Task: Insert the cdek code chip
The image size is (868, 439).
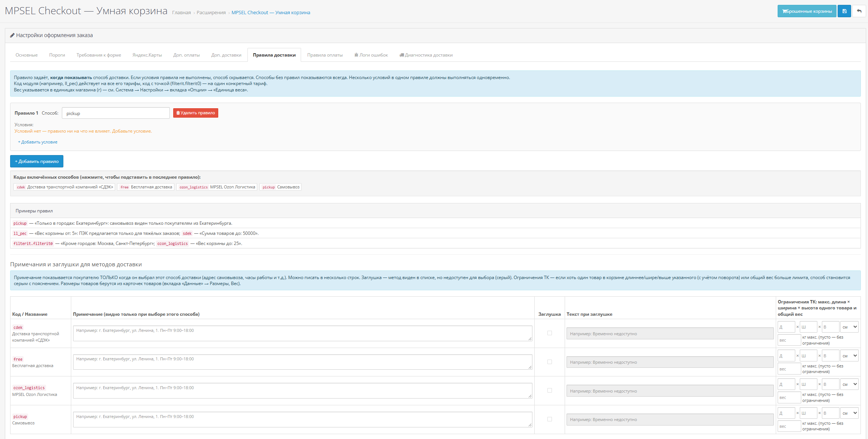Action: click(x=64, y=187)
